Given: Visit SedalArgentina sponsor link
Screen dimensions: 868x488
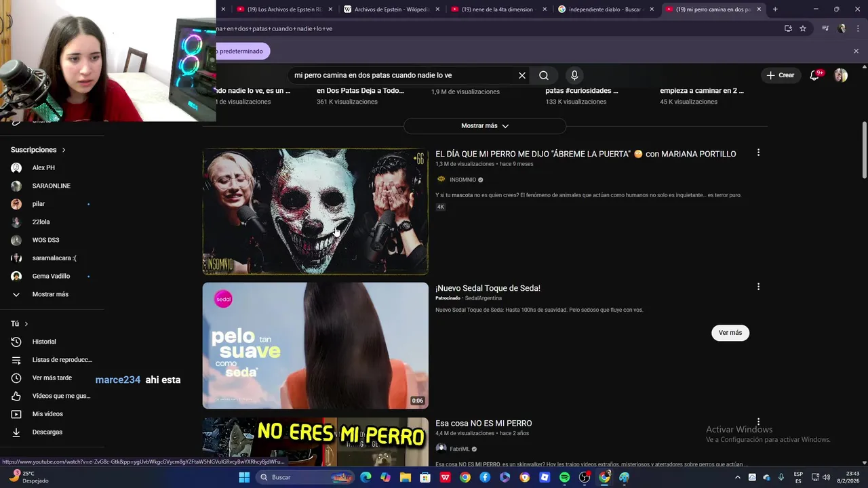Looking at the screenshot, I should point(483,298).
